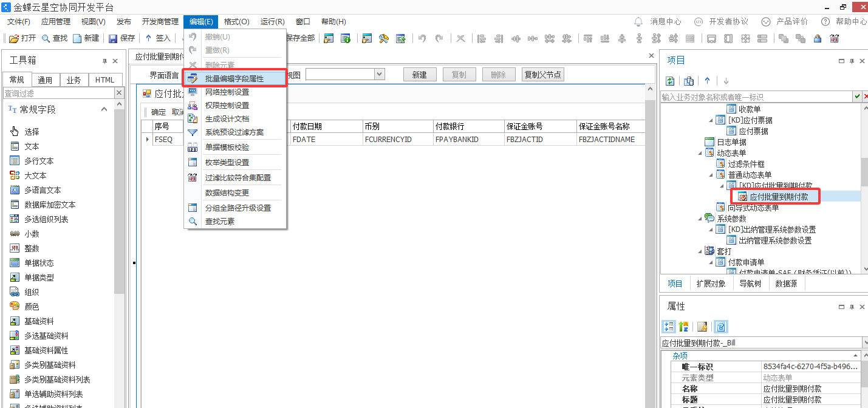Click the lock icon in the toolbar
This screenshot has height=408, width=868.
818,38
